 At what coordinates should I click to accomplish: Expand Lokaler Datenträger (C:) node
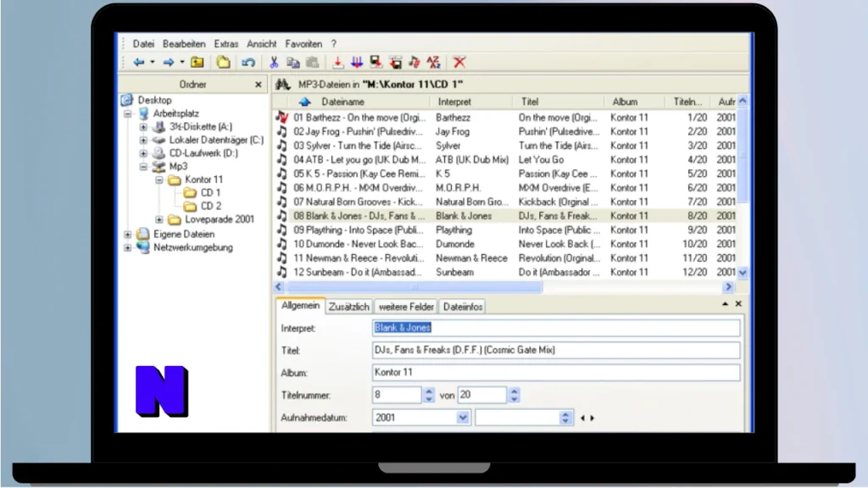143,140
